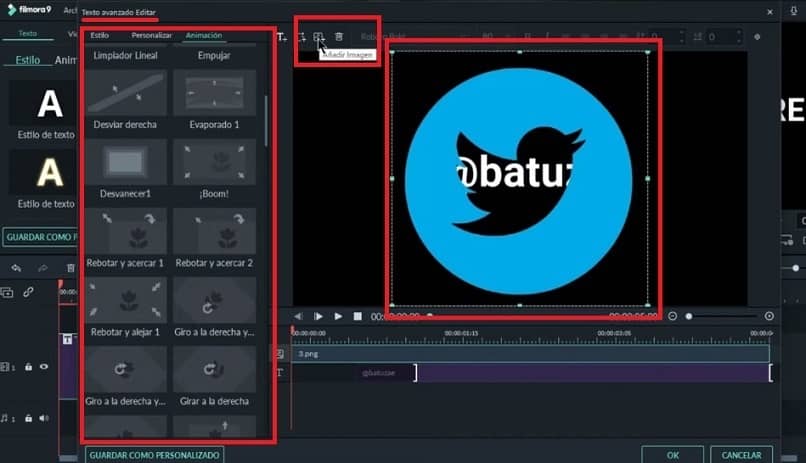Click the T marker on main timeline clip
806x463 pixels.
click(67, 339)
